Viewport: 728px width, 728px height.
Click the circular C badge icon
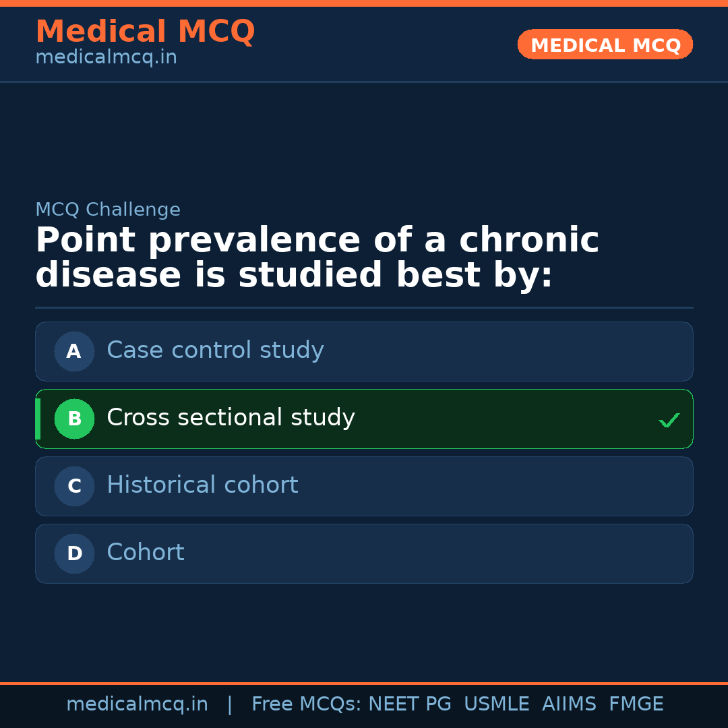[74, 486]
